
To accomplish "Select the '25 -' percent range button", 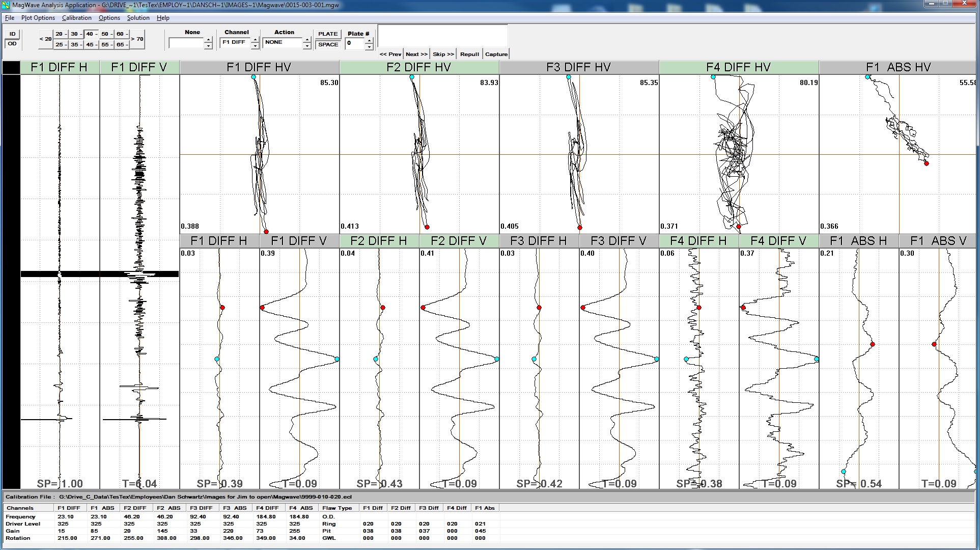I will pyautogui.click(x=61, y=44).
